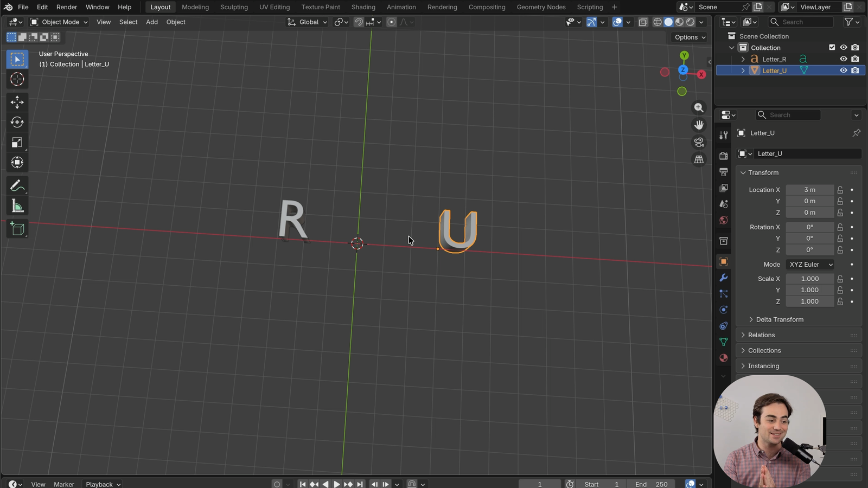Switch orthographic/perspective grid icon
Image resolution: width=868 pixels, height=488 pixels.
point(699,159)
